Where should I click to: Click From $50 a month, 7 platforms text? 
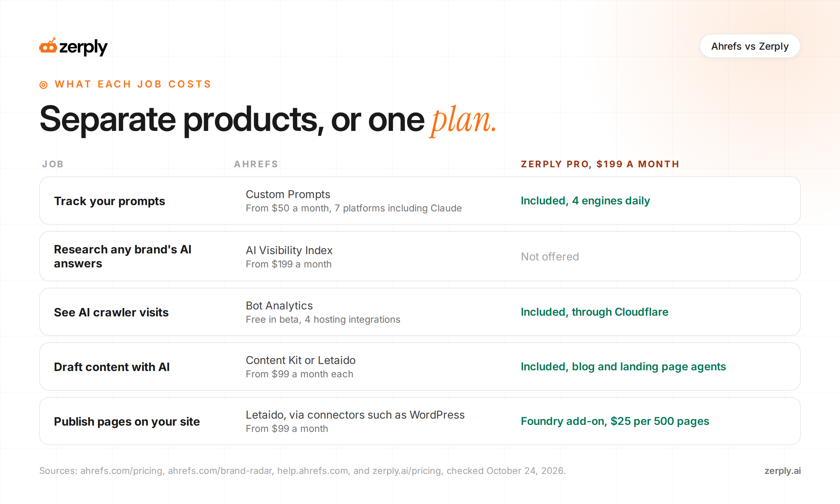click(353, 208)
